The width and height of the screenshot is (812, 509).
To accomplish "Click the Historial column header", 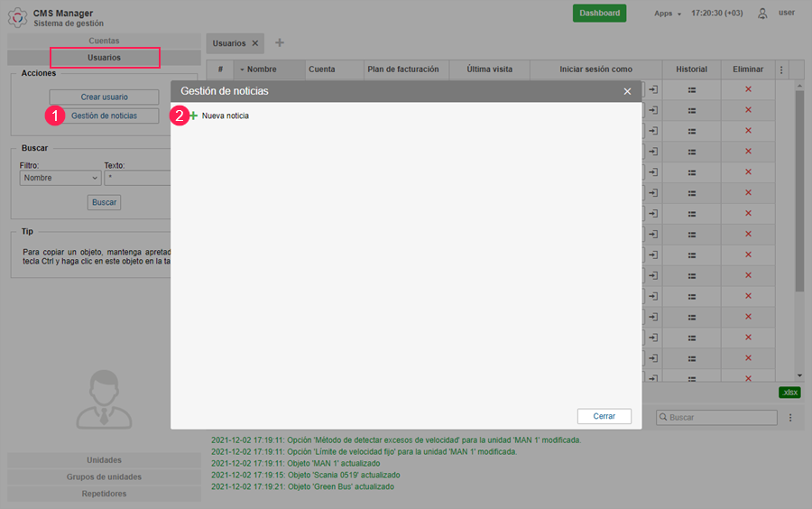I will 691,69.
